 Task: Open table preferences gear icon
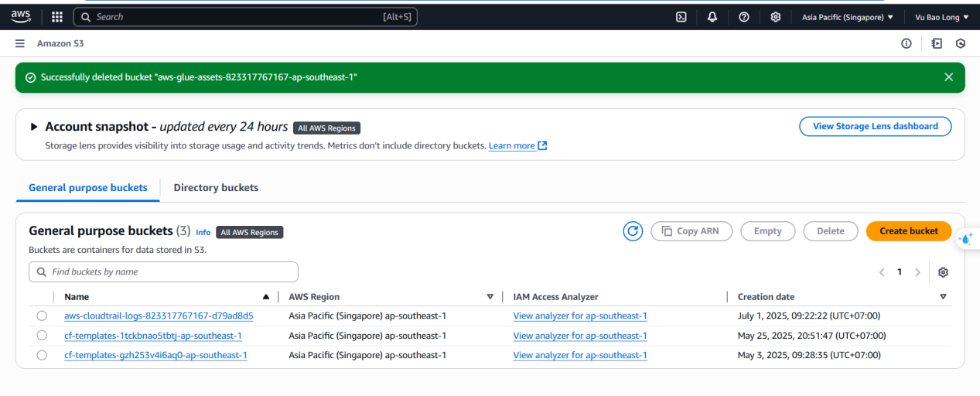coord(943,272)
